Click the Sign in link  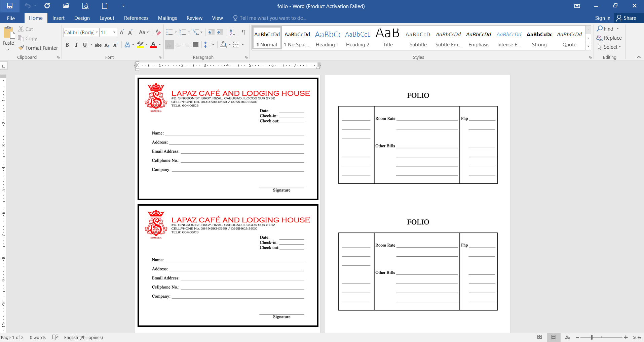(x=603, y=18)
